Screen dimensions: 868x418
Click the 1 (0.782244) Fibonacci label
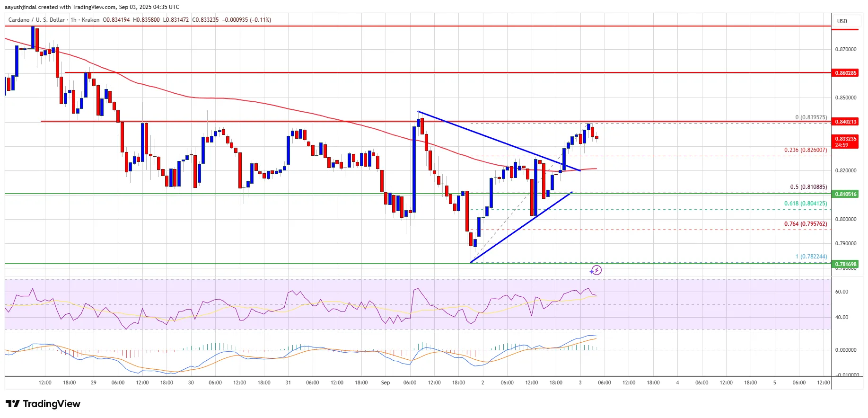tap(811, 257)
